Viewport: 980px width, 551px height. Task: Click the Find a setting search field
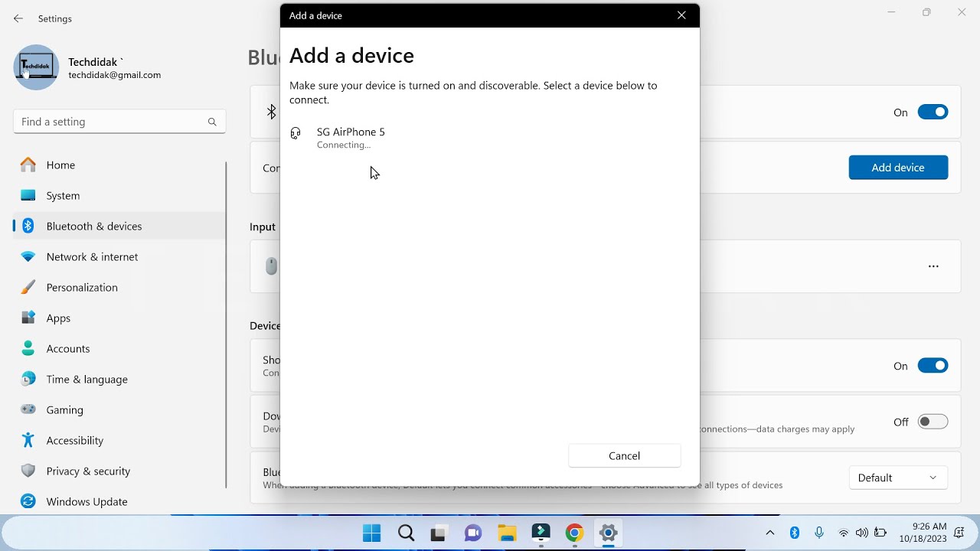[x=119, y=122]
